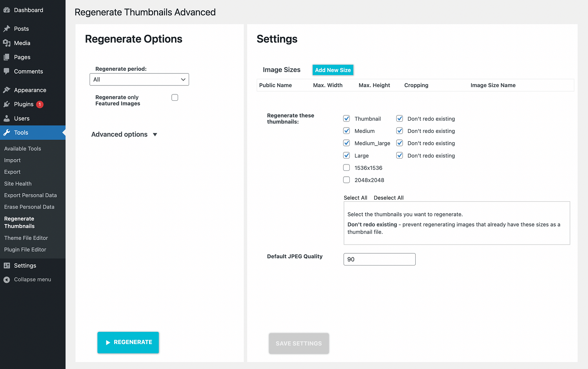Click the Tools wrench icon
The width and height of the screenshot is (588, 369).
click(6, 133)
